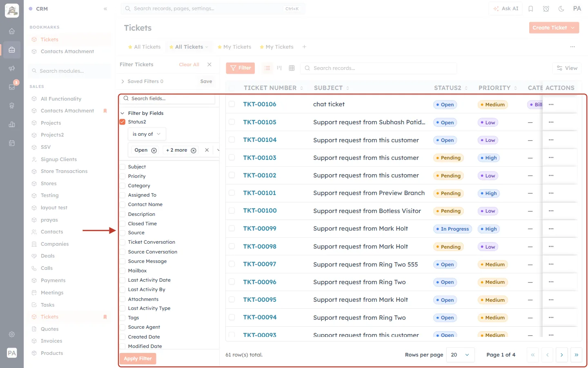Collapse the Filter by Fields section

click(x=122, y=113)
